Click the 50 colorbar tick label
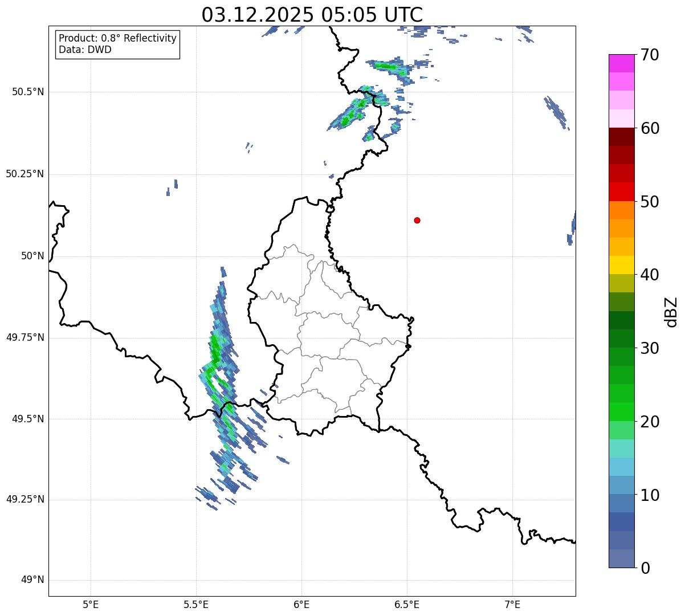Screen dimensions: 685x616 point(650,202)
